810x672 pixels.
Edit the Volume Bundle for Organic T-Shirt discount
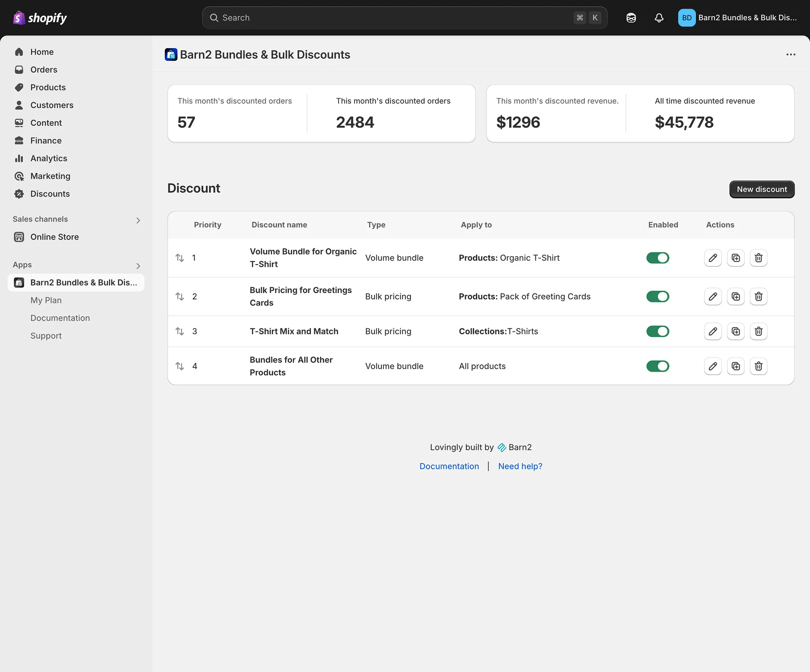coord(712,258)
